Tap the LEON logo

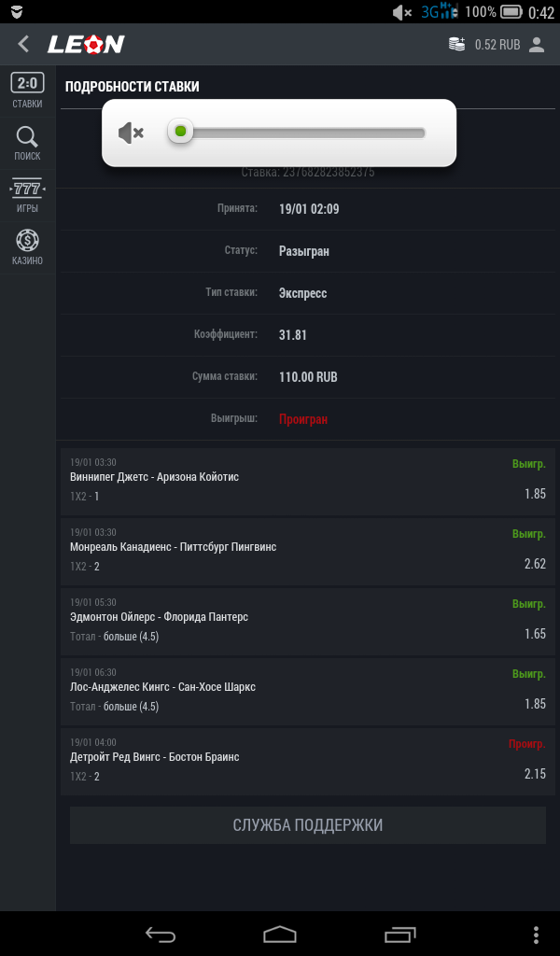pos(86,44)
